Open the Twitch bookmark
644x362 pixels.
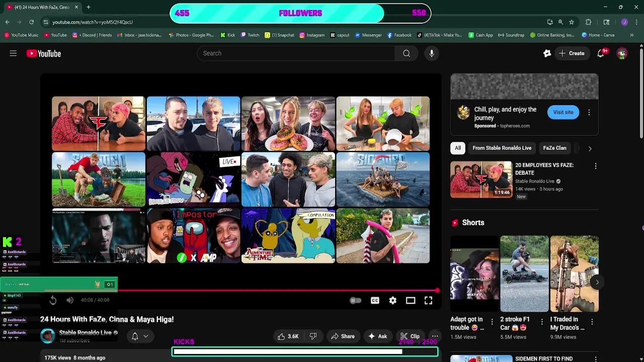point(250,35)
